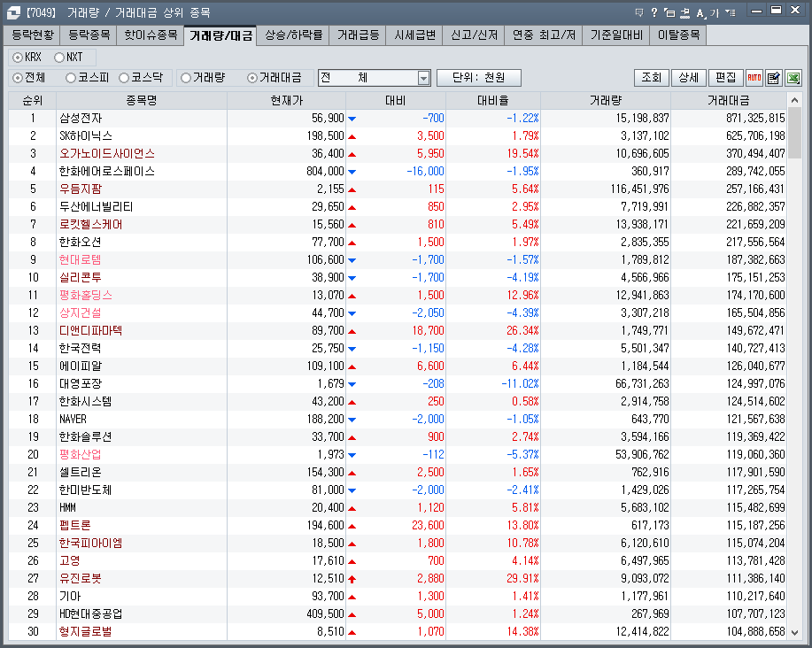Switch to the 연중 최고/저 tab

[544, 35]
